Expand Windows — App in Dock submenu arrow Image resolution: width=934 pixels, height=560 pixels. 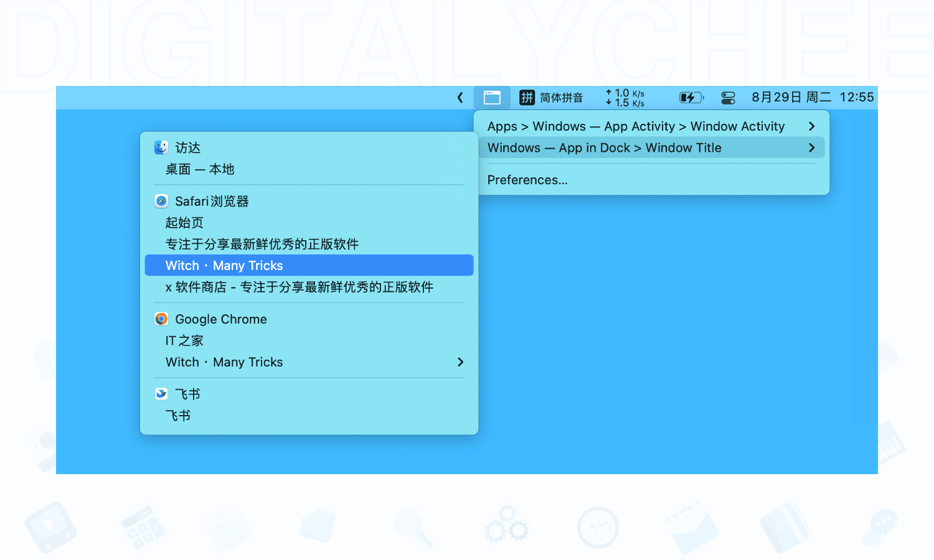(811, 148)
